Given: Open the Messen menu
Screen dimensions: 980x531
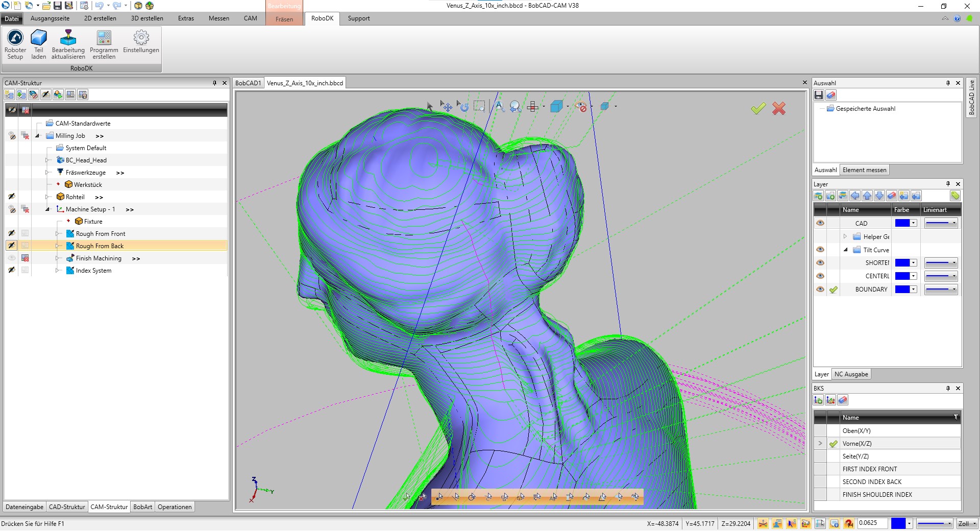Looking at the screenshot, I should (x=218, y=18).
